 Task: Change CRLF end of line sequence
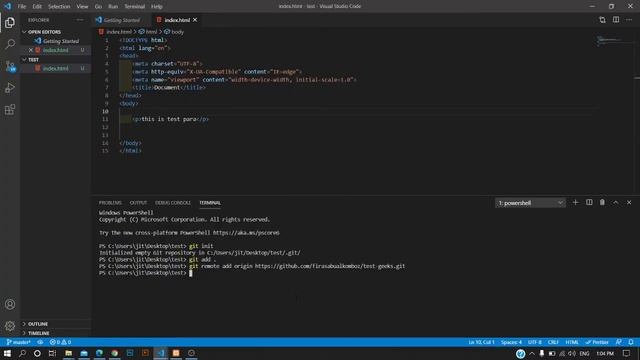(553, 342)
